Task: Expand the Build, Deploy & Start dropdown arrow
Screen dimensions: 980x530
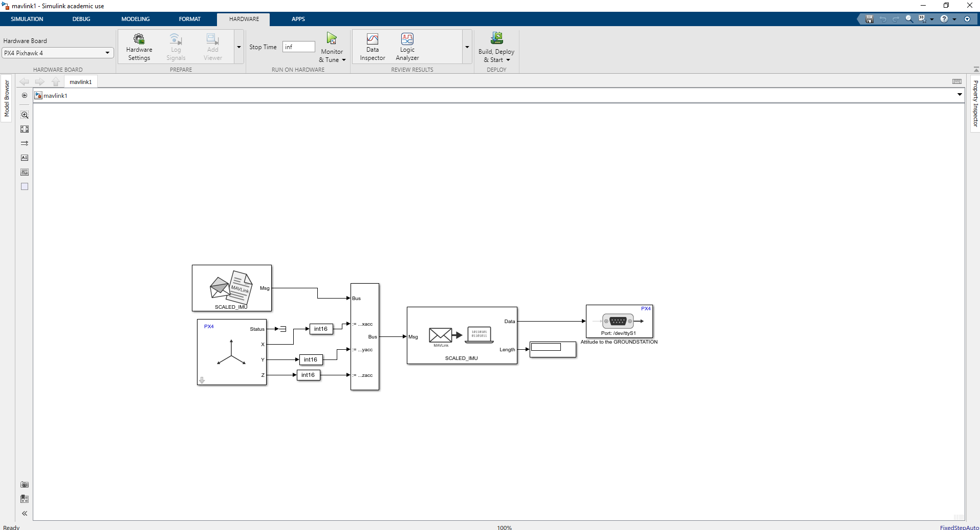Action: click(508, 60)
